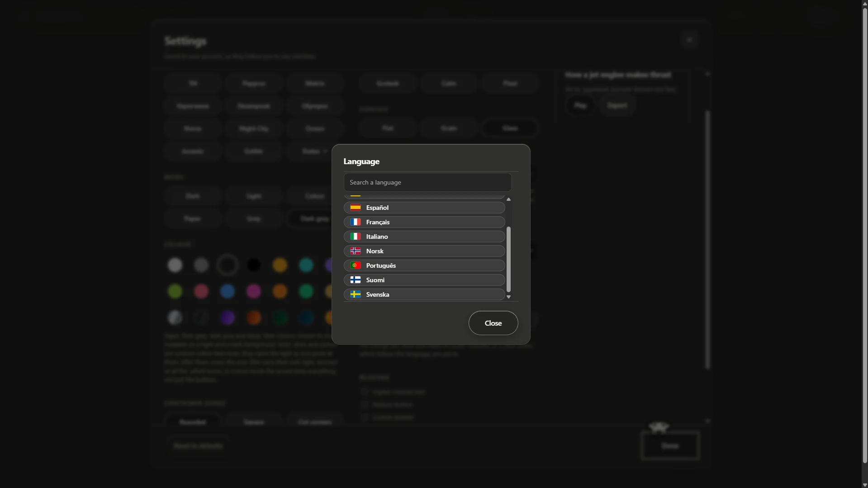Close the Language dialog
The height and width of the screenshot is (488, 868).
pyautogui.click(x=493, y=323)
